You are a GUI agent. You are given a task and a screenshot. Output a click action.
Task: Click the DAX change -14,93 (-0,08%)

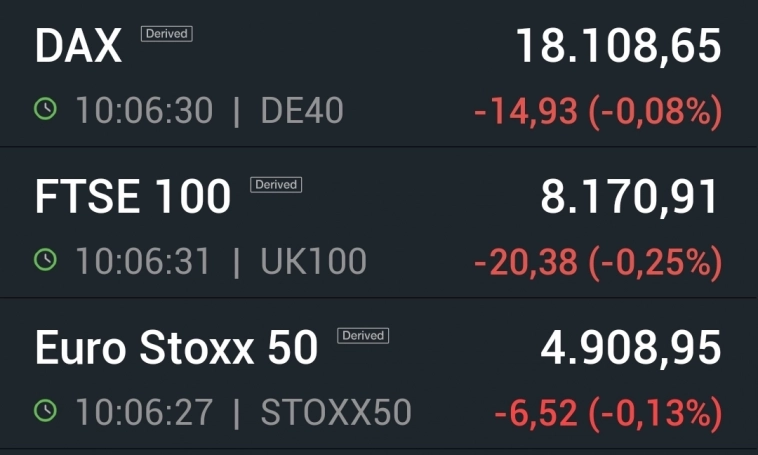tap(597, 112)
